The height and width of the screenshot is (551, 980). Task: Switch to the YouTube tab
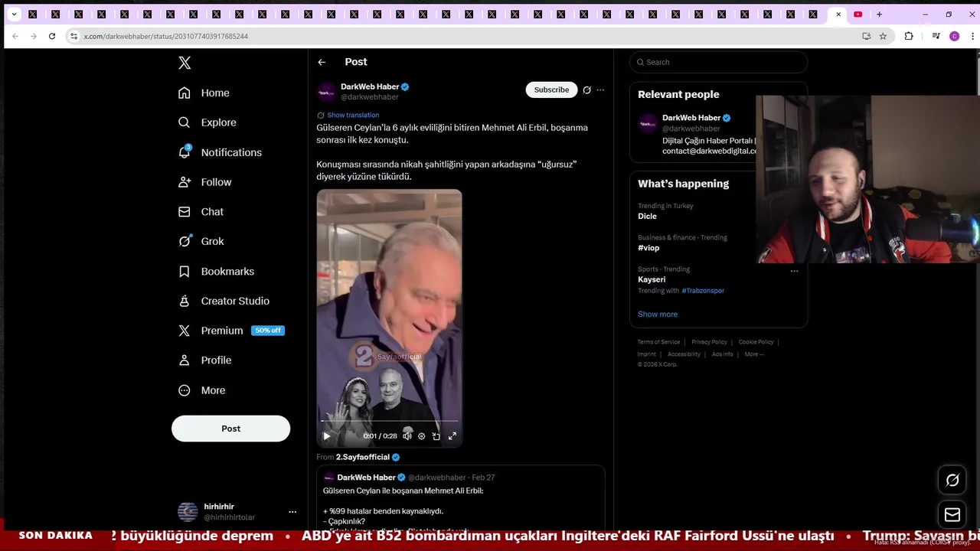858,14
